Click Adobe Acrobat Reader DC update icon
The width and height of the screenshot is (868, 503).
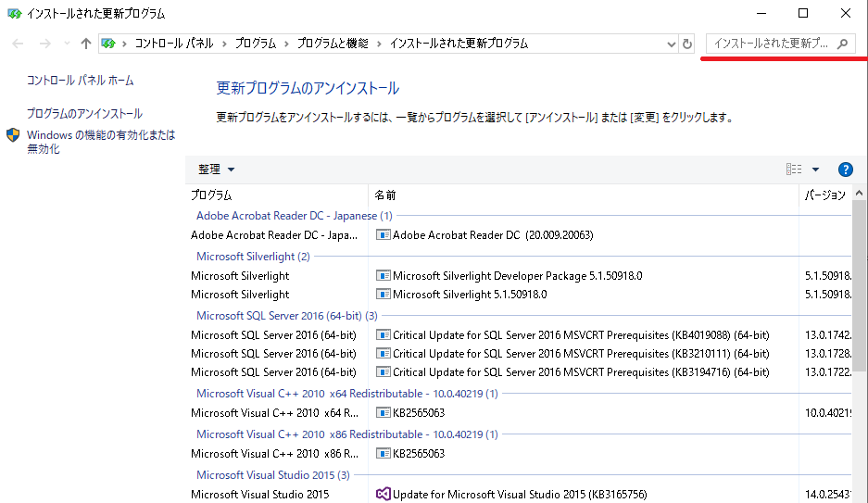click(384, 234)
